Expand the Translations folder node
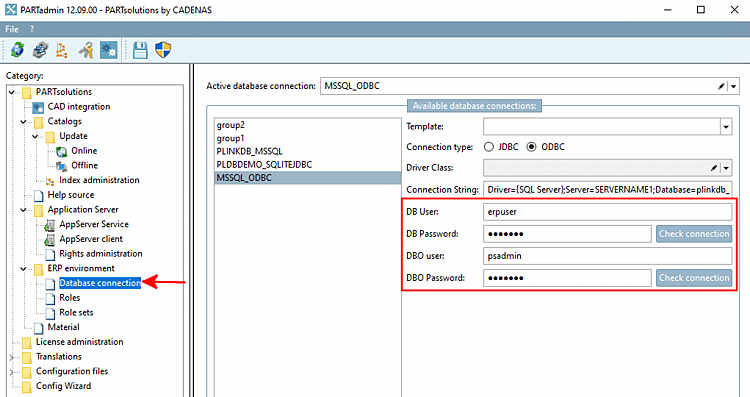 point(12,357)
